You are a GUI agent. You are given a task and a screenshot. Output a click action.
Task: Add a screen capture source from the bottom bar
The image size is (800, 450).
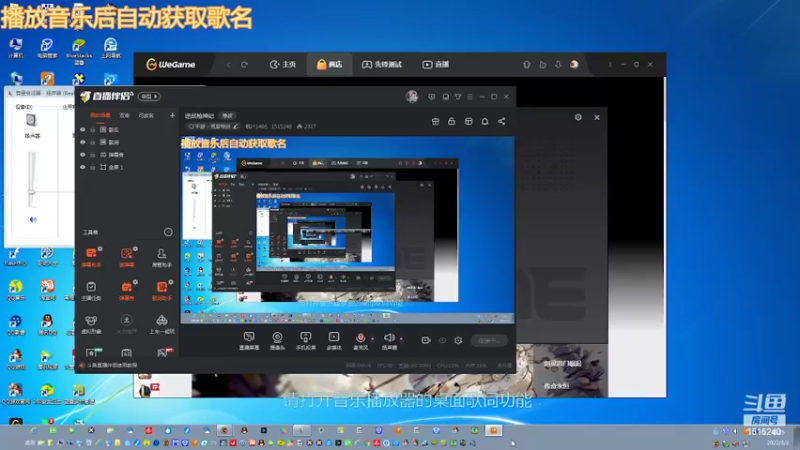(x=249, y=341)
